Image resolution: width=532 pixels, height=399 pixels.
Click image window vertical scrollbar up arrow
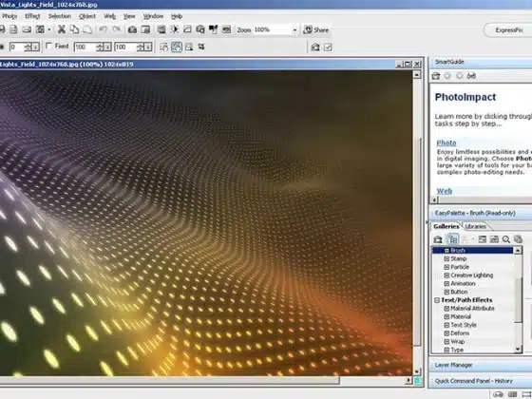(x=417, y=74)
